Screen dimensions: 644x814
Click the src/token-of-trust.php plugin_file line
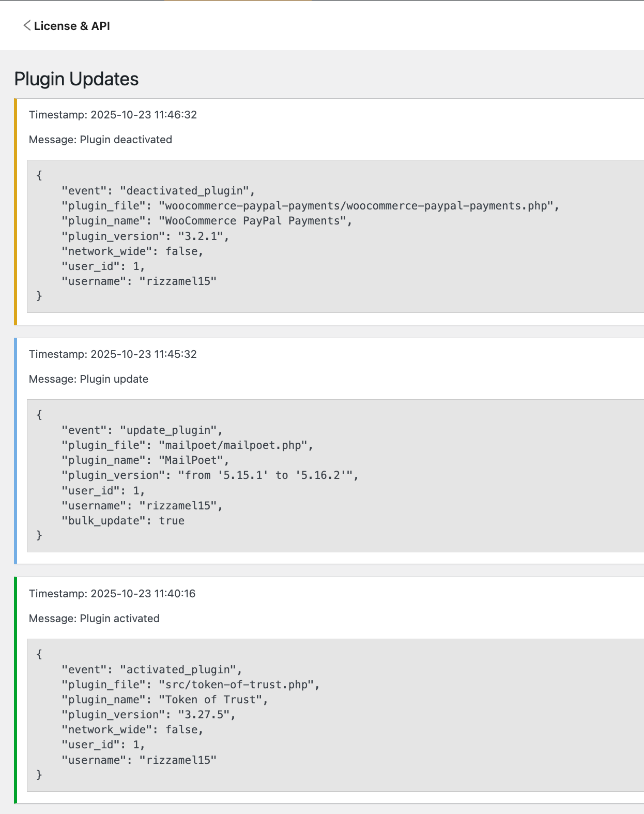point(190,685)
